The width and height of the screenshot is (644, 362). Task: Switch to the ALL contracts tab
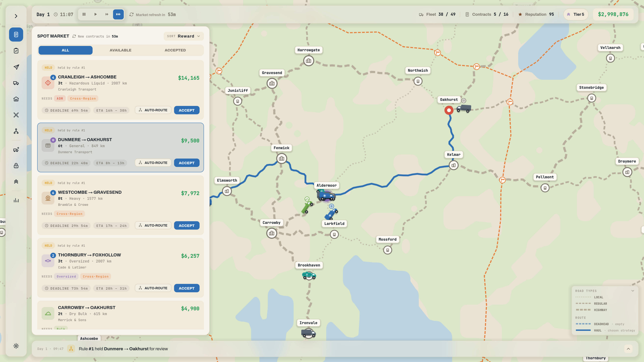[66, 50]
